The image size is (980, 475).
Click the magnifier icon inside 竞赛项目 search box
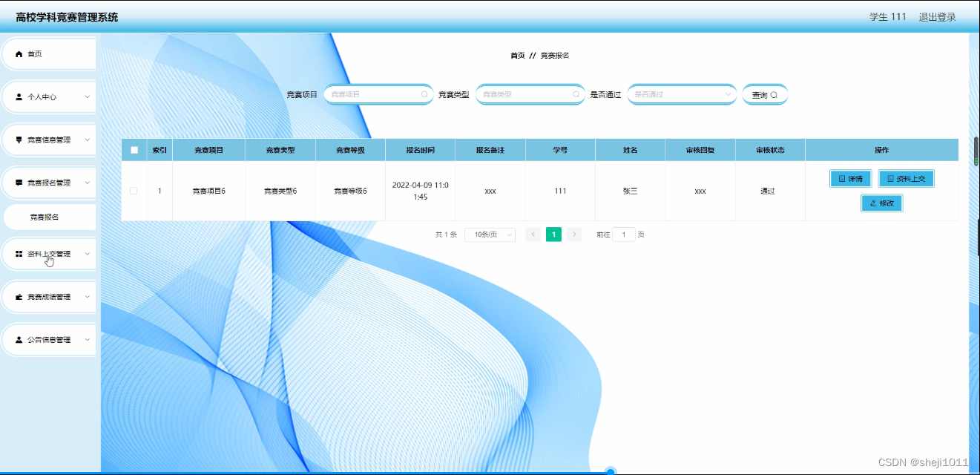tap(424, 94)
